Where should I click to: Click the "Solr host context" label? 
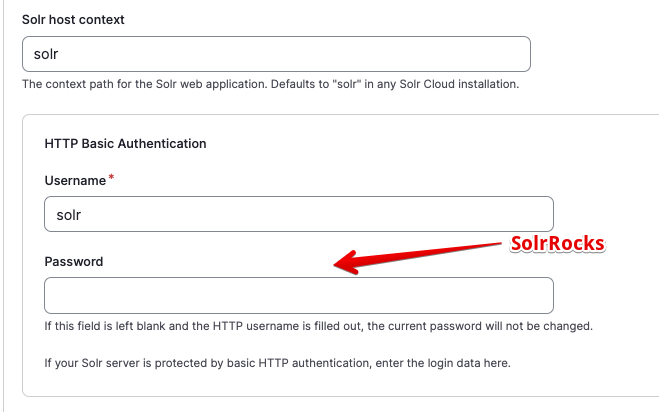point(73,20)
